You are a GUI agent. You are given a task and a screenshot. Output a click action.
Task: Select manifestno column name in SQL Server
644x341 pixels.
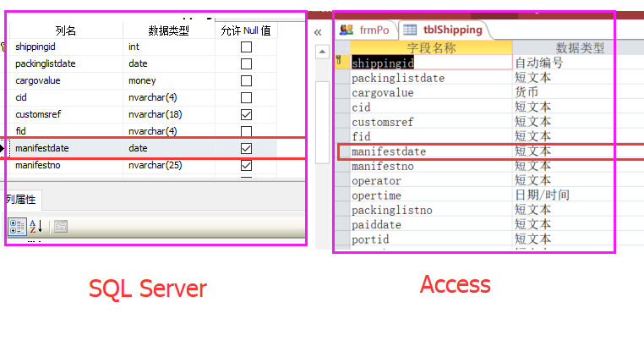(x=38, y=165)
